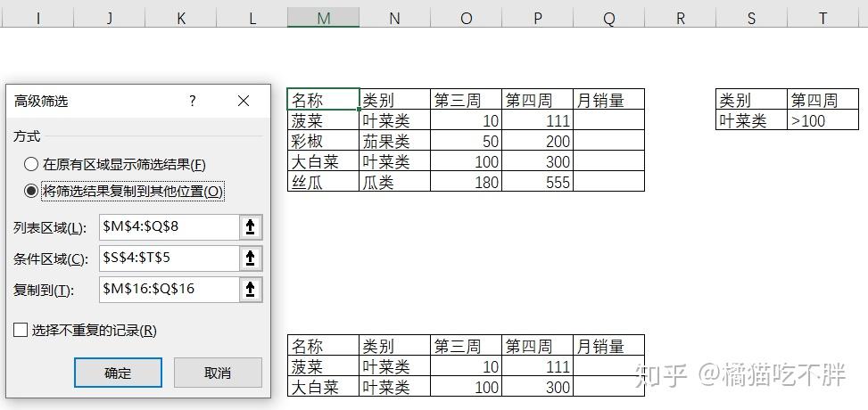Viewport: 868px width, 410px height.
Task: Click the 大白菜 cell in upper table
Action: coord(323,161)
